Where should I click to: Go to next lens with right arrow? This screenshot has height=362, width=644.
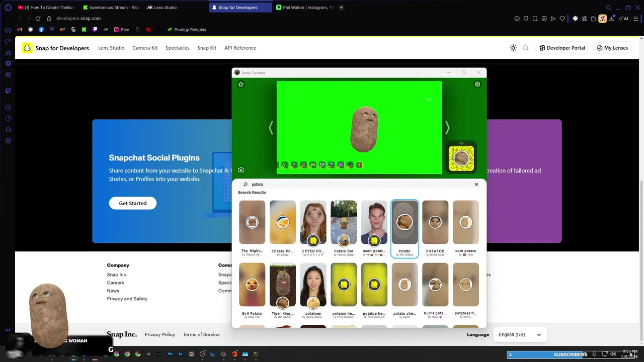447,128
